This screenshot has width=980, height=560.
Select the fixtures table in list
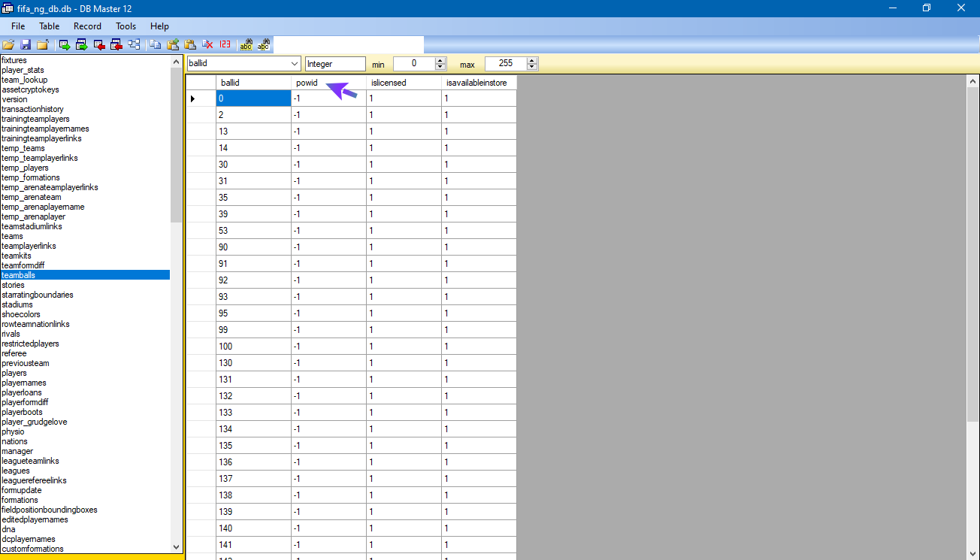85,60
